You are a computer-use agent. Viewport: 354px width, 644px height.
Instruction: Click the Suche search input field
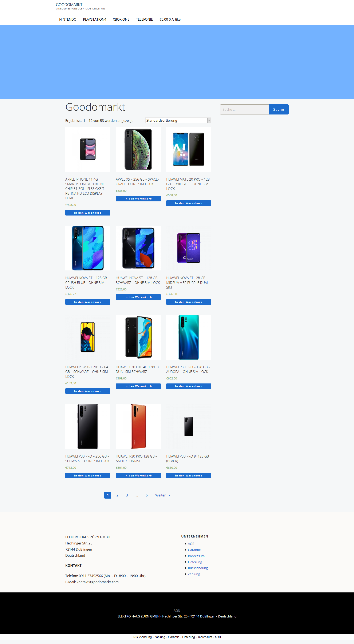244,109
